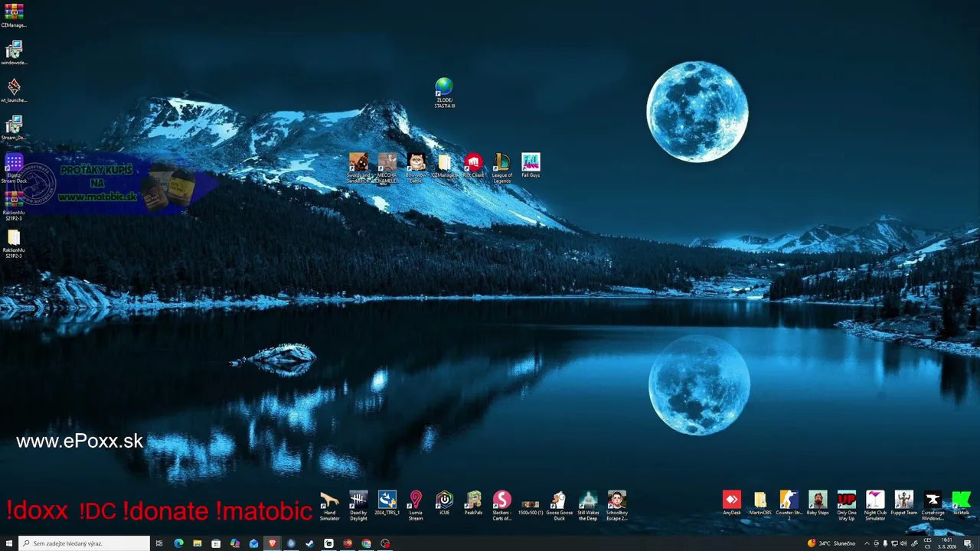Image resolution: width=980 pixels, height=551 pixels.
Task: Click the microphone tray icon
Action: point(885,543)
